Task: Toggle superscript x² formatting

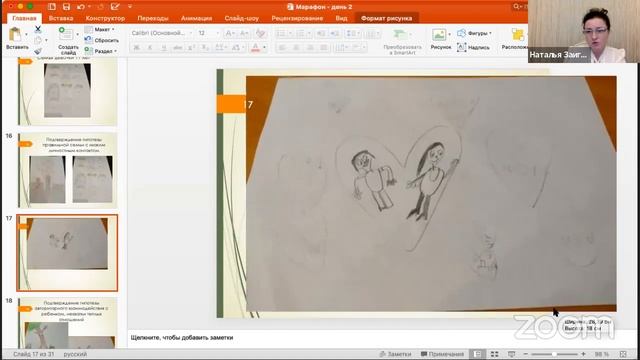Action: [191, 48]
